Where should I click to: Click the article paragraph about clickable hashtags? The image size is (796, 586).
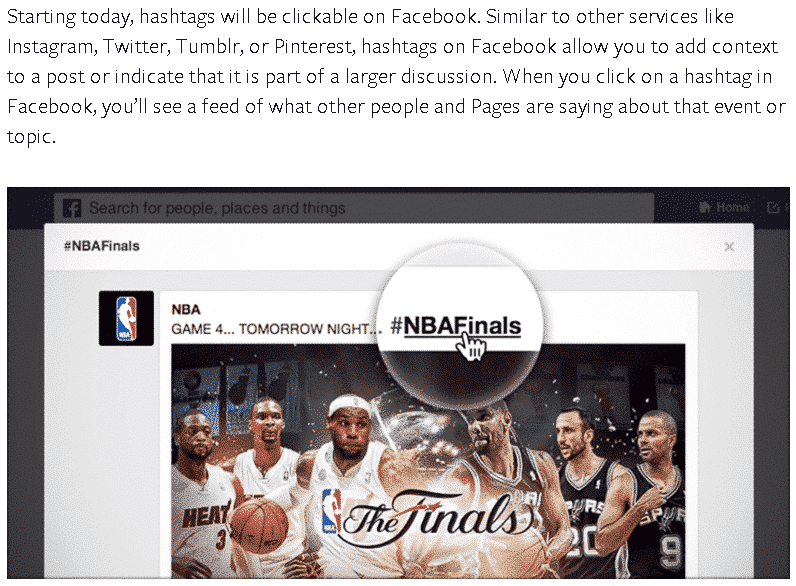coord(396,76)
